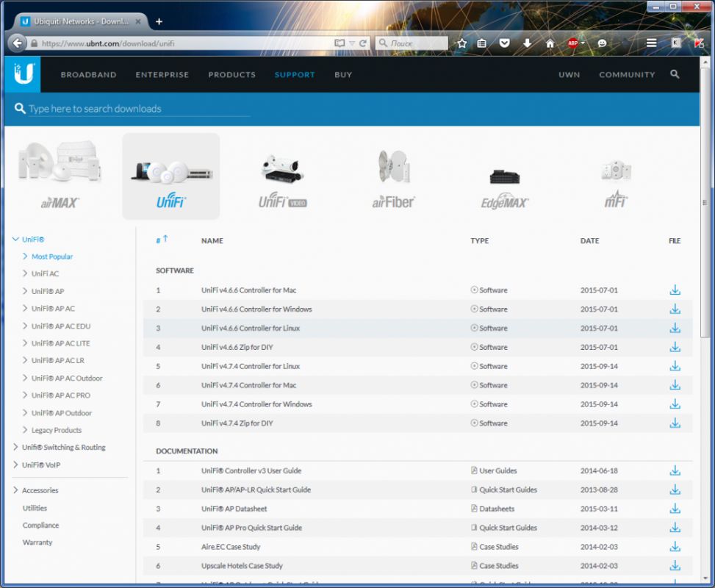Click the search magnifier in site navigation
The height and width of the screenshot is (588, 715).
(x=675, y=74)
